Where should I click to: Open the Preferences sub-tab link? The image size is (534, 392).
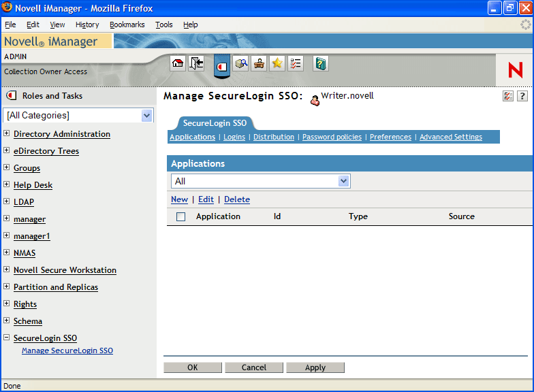click(391, 137)
